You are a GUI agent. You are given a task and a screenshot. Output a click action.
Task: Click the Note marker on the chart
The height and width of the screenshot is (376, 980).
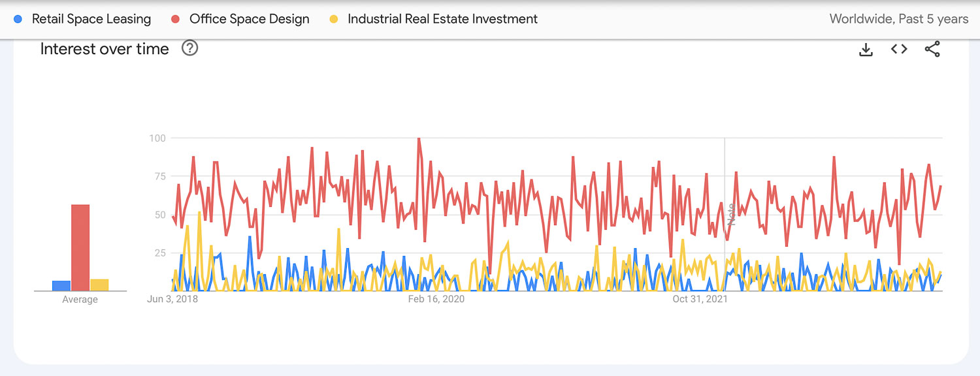pos(732,214)
